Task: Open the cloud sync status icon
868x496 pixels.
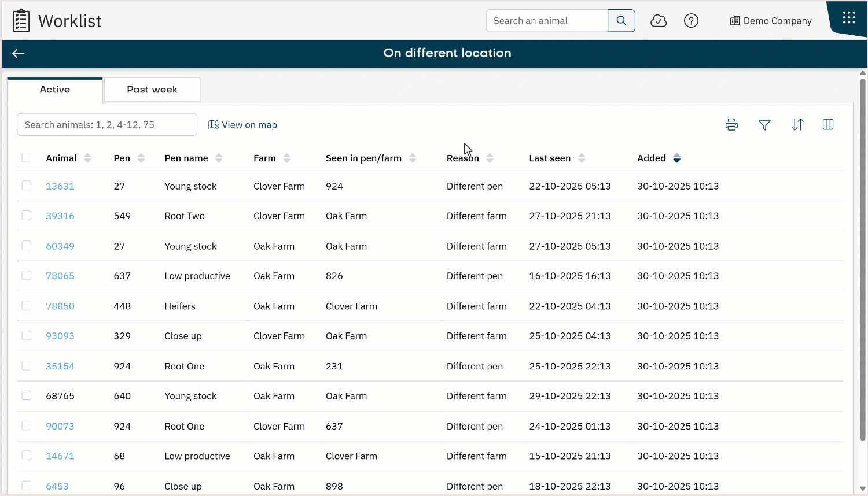Action: pos(659,21)
